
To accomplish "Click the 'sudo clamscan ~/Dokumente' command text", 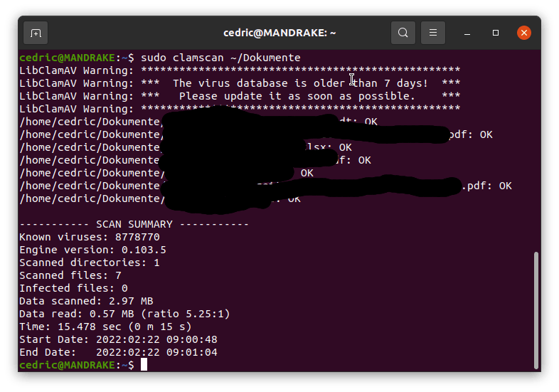I will [x=220, y=58].
